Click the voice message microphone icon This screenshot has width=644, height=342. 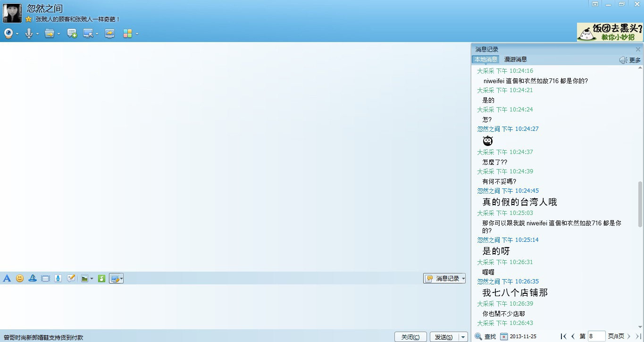[x=58, y=279]
